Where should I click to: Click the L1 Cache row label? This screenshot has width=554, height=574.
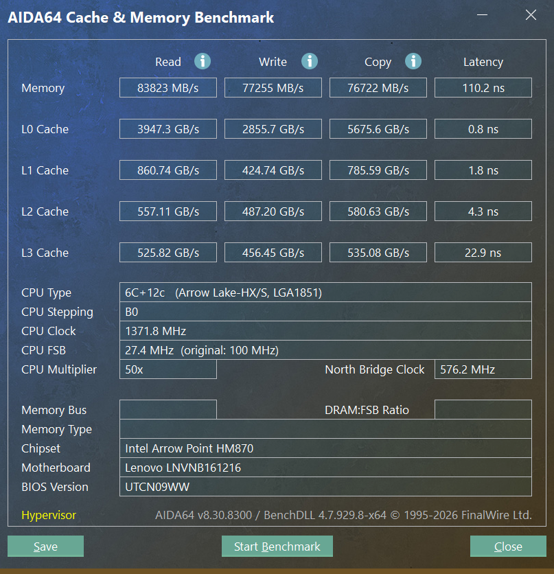coord(45,170)
